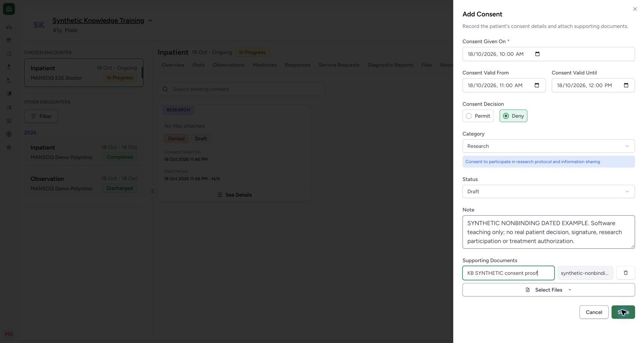Open See Details for research consent
644x343 pixels.
[x=234, y=195]
